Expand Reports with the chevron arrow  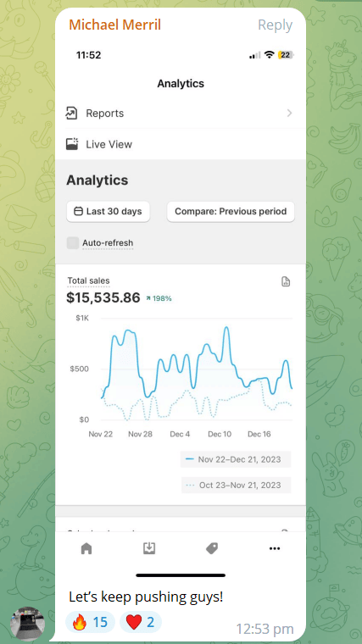click(x=290, y=113)
